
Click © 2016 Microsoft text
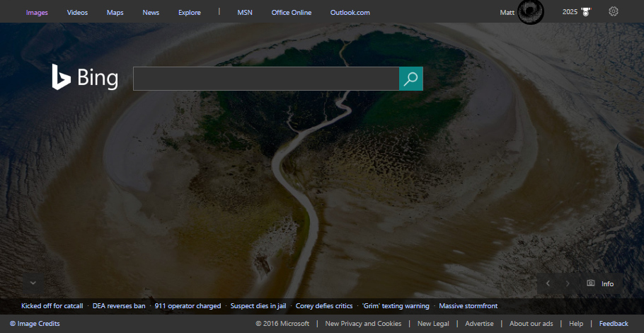click(x=282, y=324)
